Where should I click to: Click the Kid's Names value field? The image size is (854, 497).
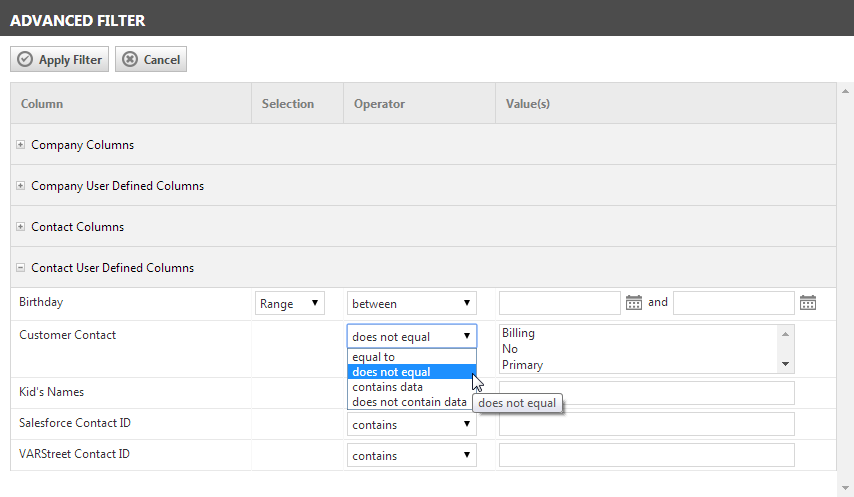point(646,393)
